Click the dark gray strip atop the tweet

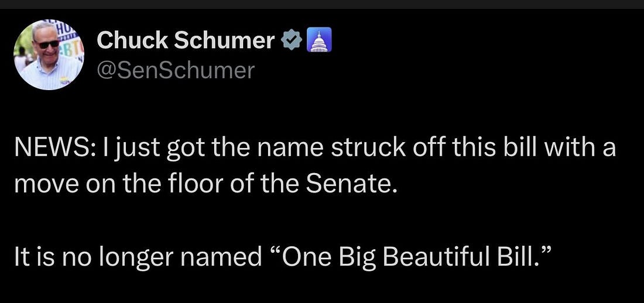pyautogui.click(x=322, y=4)
